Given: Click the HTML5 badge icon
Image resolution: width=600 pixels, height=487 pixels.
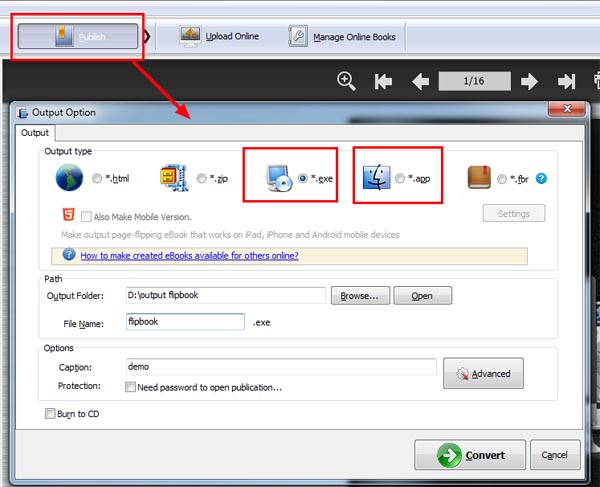Looking at the screenshot, I should tap(68, 215).
